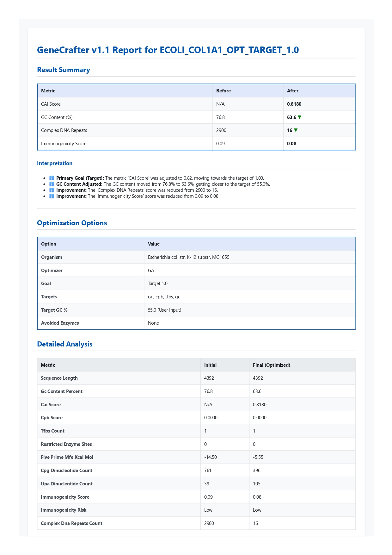Click the Final (Optimized) column header
Image resolution: width=392 pixels, height=555 pixels.
tap(271, 365)
